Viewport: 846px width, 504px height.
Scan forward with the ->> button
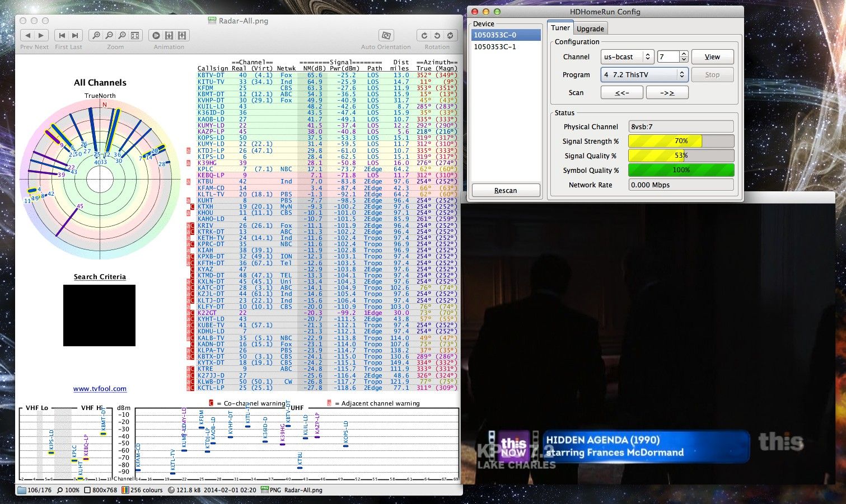point(667,92)
